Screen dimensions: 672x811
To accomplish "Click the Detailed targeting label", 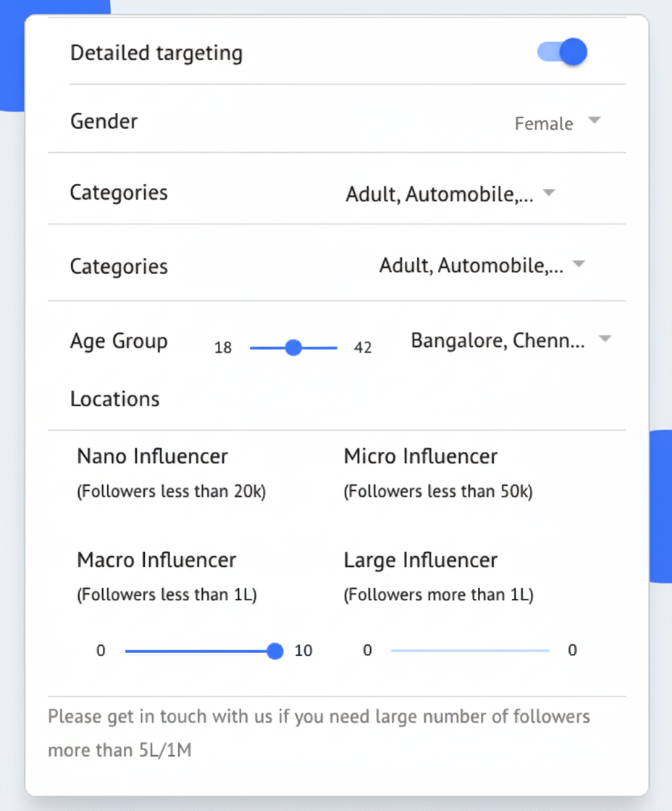I will [x=156, y=53].
